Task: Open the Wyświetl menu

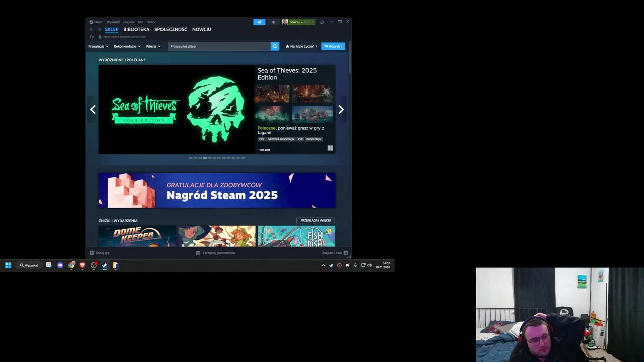Action: click(x=113, y=22)
